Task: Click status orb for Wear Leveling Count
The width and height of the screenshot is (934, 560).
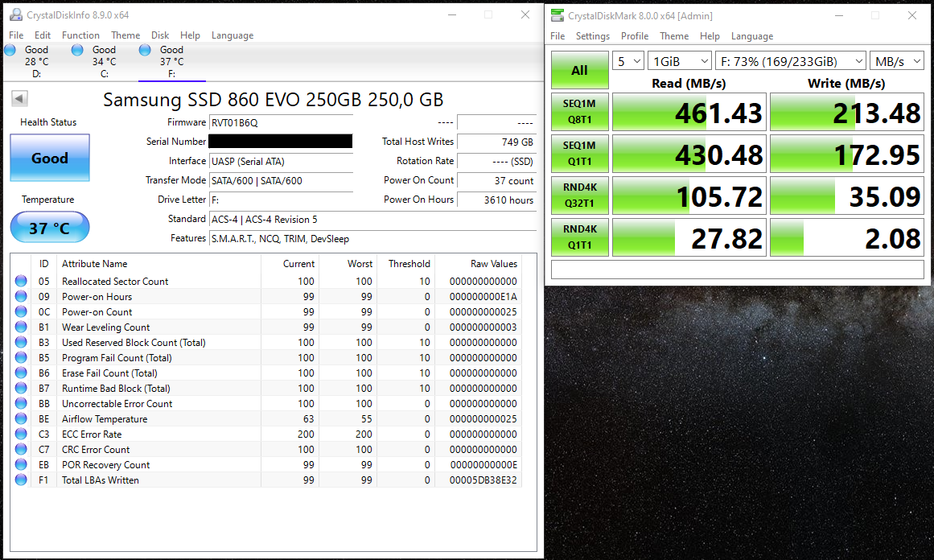Action: (x=21, y=327)
